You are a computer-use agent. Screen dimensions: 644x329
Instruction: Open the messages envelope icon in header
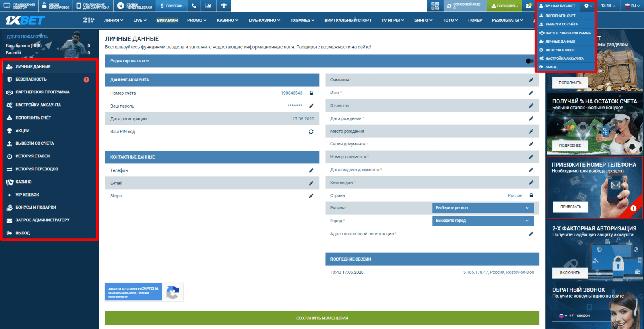528,6
